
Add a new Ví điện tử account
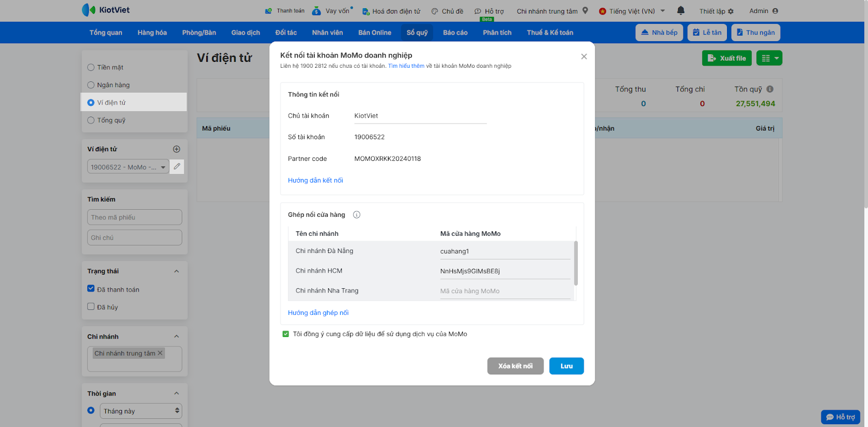pos(176,149)
